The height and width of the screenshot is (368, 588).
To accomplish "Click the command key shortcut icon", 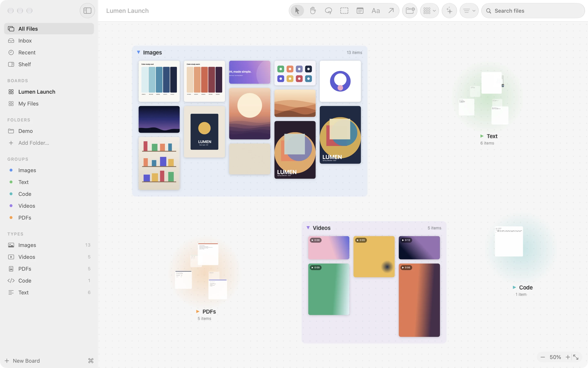I will point(91,361).
